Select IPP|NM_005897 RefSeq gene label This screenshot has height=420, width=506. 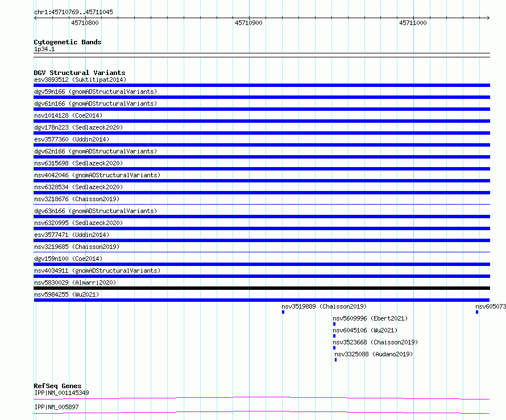tap(56, 407)
